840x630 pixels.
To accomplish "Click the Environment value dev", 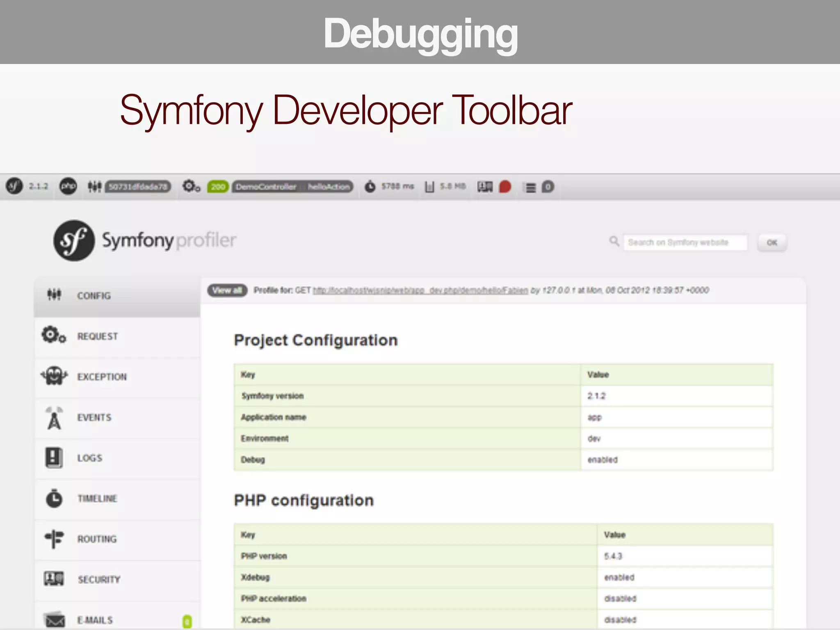I will (x=594, y=438).
